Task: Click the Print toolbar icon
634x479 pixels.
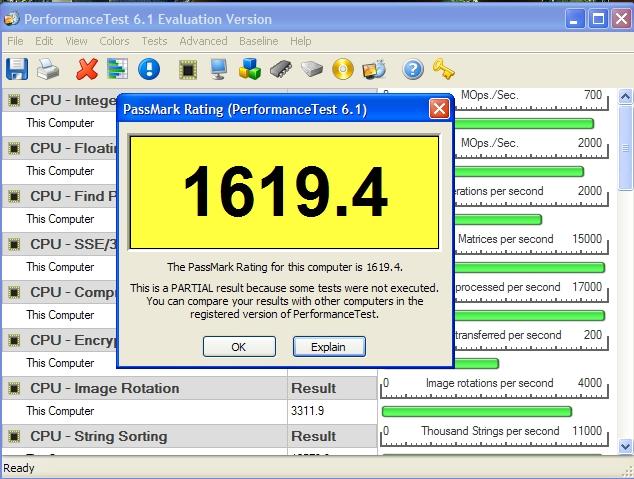Action: (x=48, y=69)
